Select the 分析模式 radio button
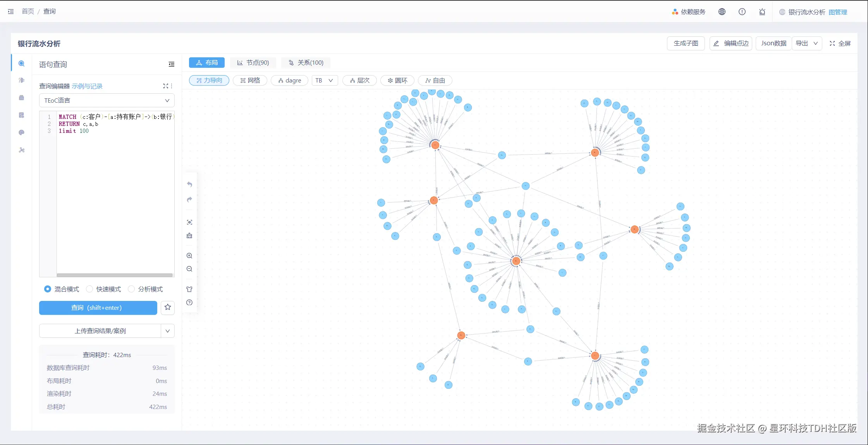This screenshot has width=868, height=445. coord(131,289)
